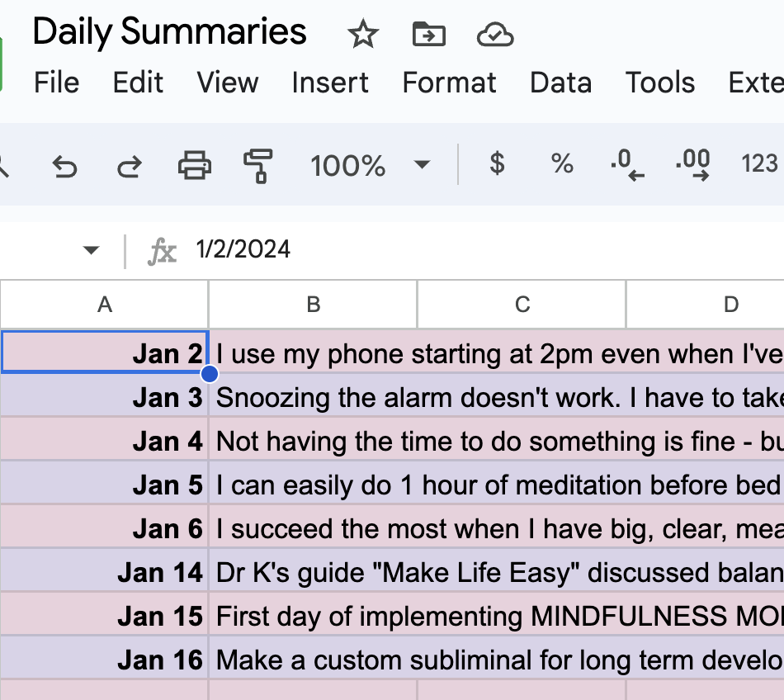Open the File menu
The image size is (784, 700).
(57, 83)
